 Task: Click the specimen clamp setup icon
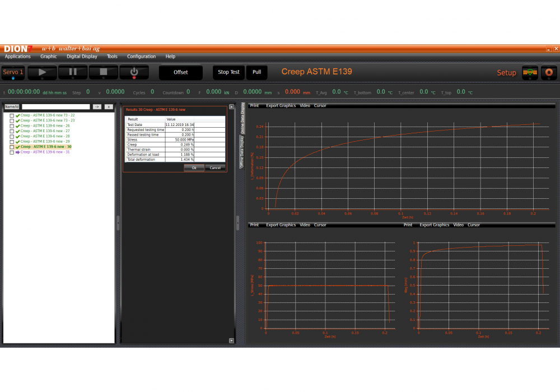click(x=530, y=72)
